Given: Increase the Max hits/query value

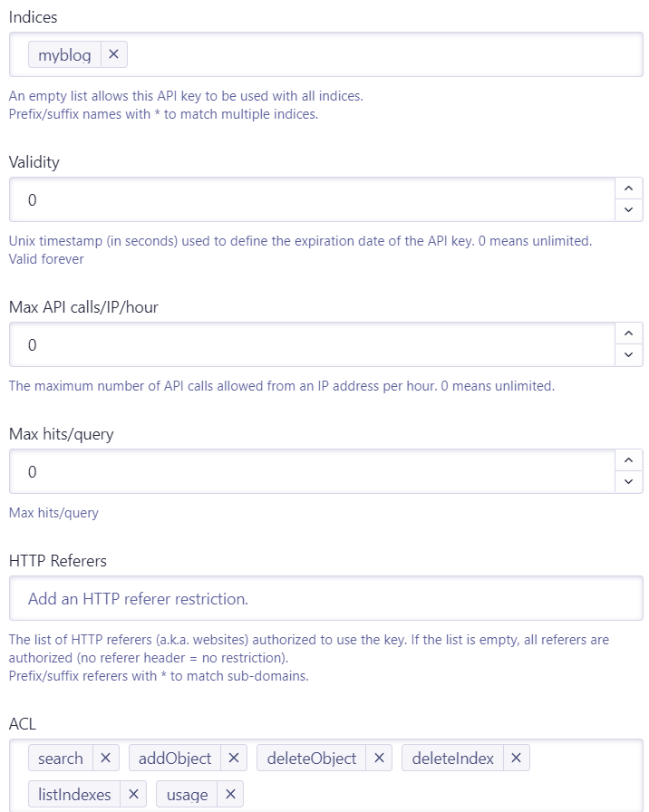Looking at the screenshot, I should click(x=628, y=460).
